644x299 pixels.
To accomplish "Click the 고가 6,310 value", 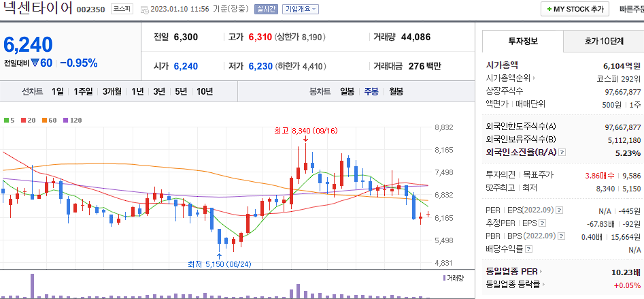I will [x=260, y=37].
